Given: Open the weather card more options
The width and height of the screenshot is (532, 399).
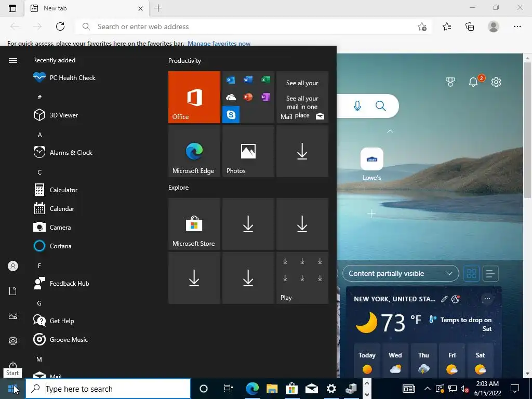Looking at the screenshot, I should [487, 299].
